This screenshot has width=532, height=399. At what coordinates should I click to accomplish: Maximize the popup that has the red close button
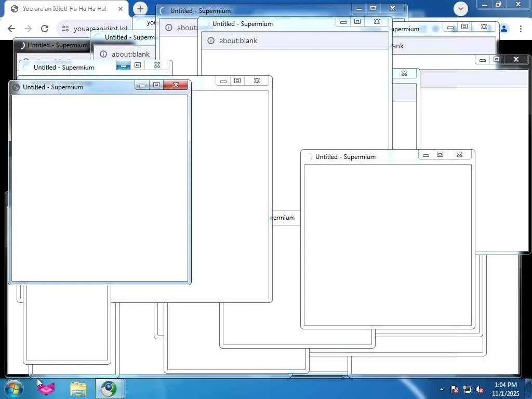(x=156, y=85)
